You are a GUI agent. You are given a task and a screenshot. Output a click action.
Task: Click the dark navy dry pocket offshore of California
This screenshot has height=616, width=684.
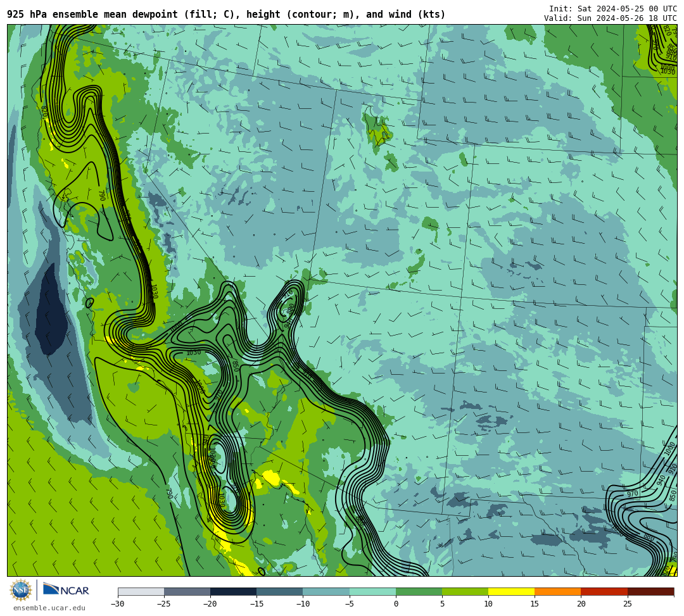click(x=51, y=311)
